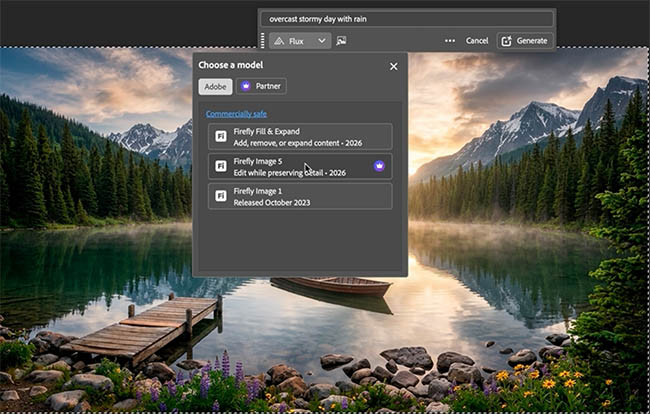Click the Firefly icon beside Firefly Image 5
650x414 pixels.
[x=221, y=166]
